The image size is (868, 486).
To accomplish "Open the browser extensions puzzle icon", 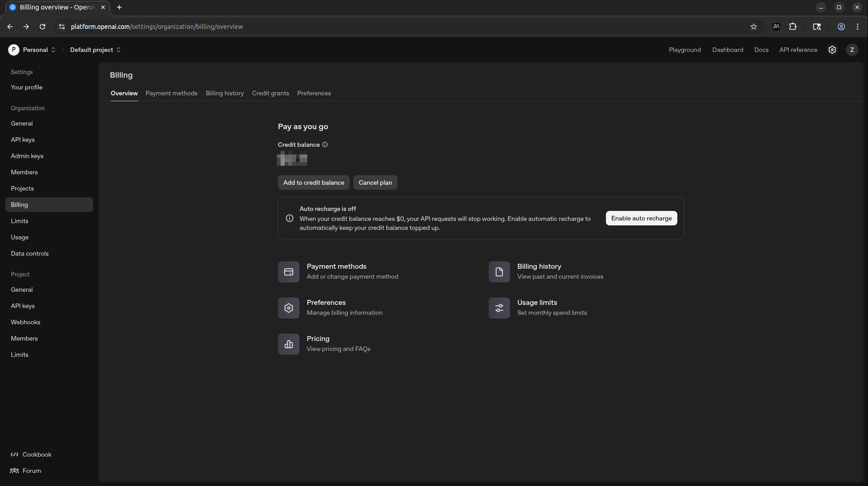I will click(x=793, y=27).
